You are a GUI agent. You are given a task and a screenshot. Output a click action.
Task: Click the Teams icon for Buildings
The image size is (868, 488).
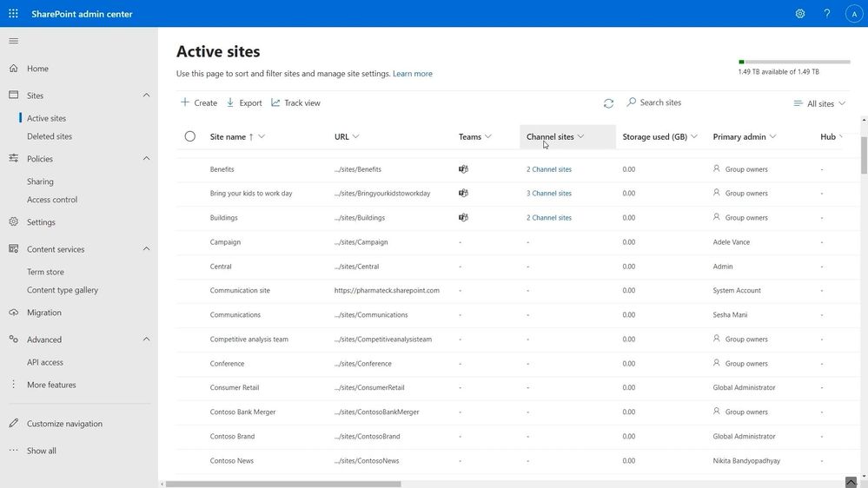[x=463, y=217]
